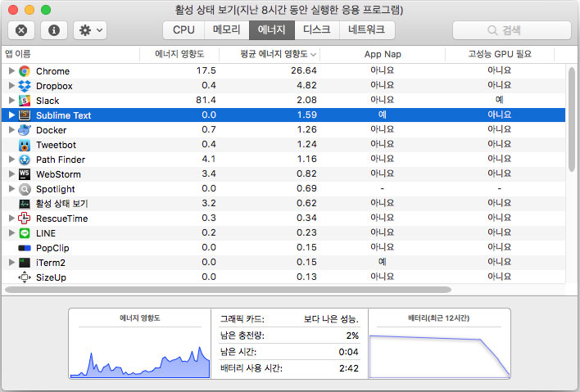
Task: Click Dropbox's 4.82 average energy value
Action: tap(306, 85)
